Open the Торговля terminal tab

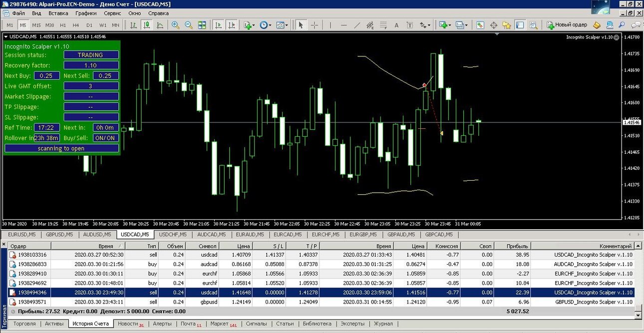click(24, 324)
